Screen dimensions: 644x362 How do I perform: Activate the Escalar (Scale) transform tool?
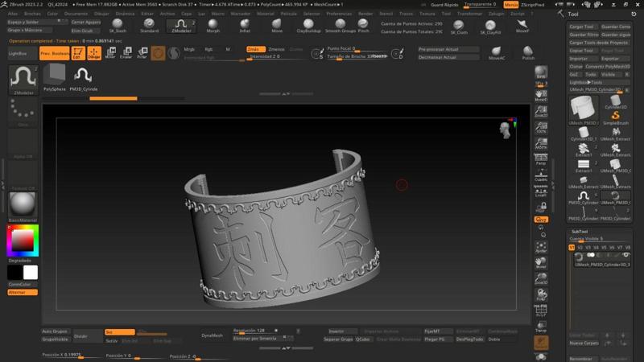coord(126,53)
